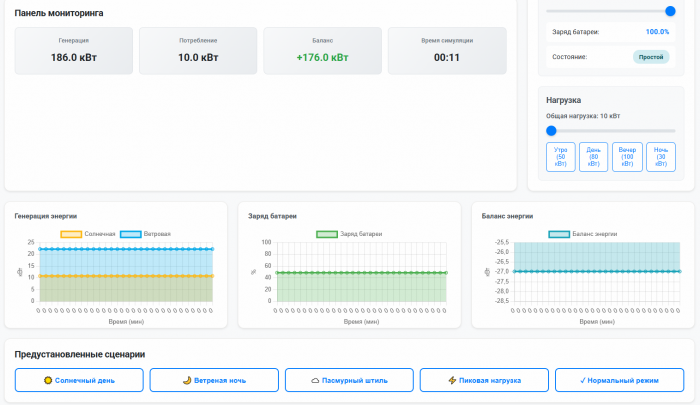700x405 pixels.
Task: Click the Время симуляции 00:11 card
Action: (446, 51)
